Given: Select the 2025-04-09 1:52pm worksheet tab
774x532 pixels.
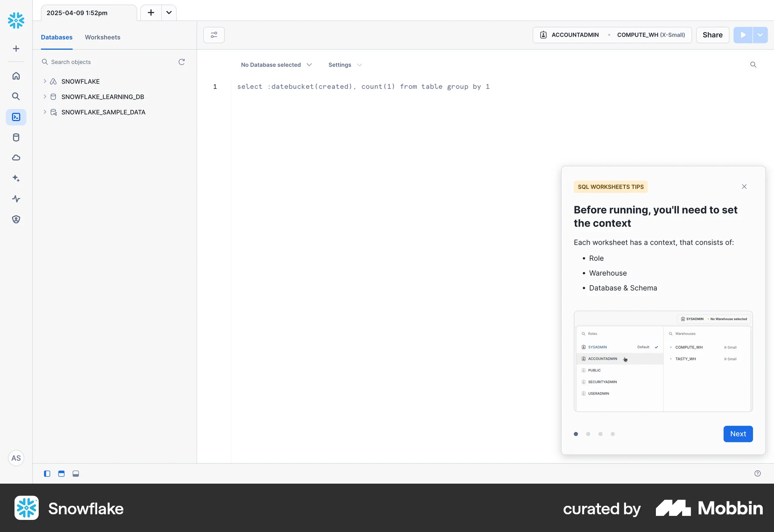Looking at the screenshot, I should (77, 12).
